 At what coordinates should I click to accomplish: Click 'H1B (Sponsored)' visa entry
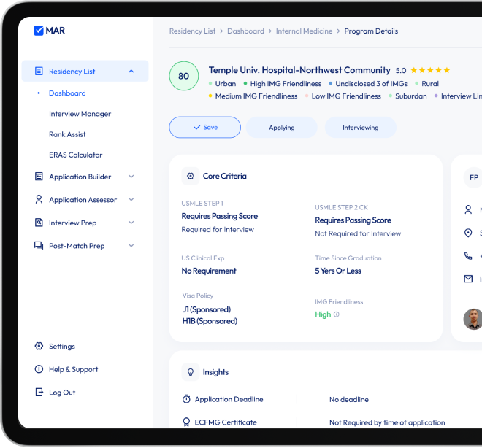pyautogui.click(x=210, y=321)
